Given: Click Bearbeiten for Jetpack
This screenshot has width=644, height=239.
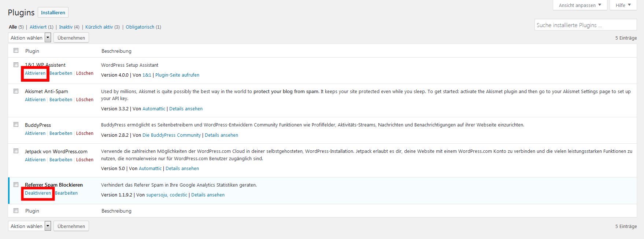Looking at the screenshot, I should [61, 160].
